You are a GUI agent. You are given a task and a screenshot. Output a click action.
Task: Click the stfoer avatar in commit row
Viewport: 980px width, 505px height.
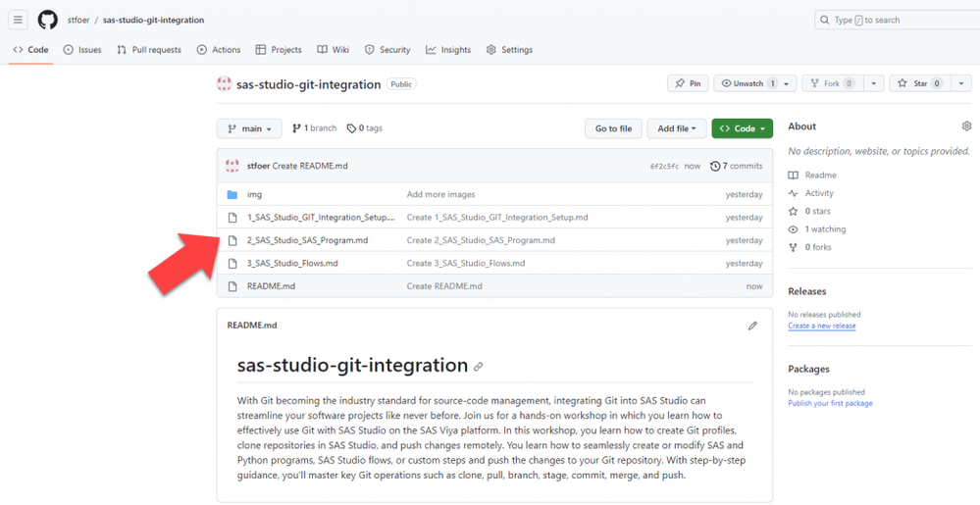tap(232, 166)
